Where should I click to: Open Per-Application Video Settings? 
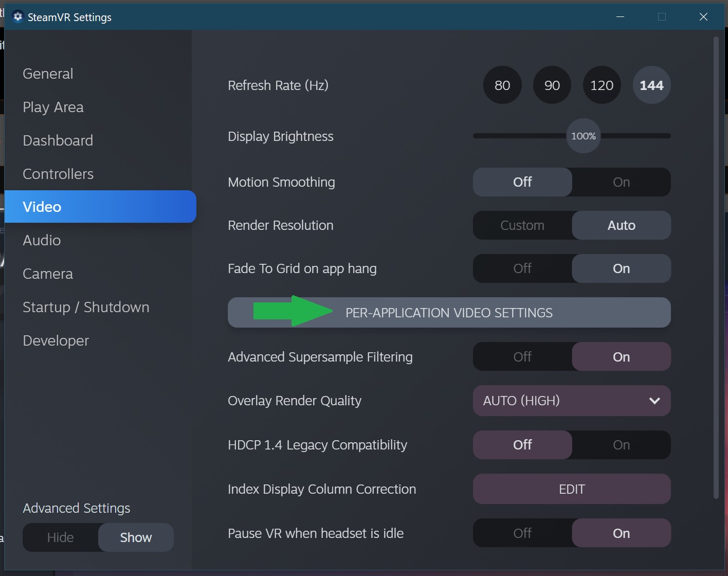(449, 313)
